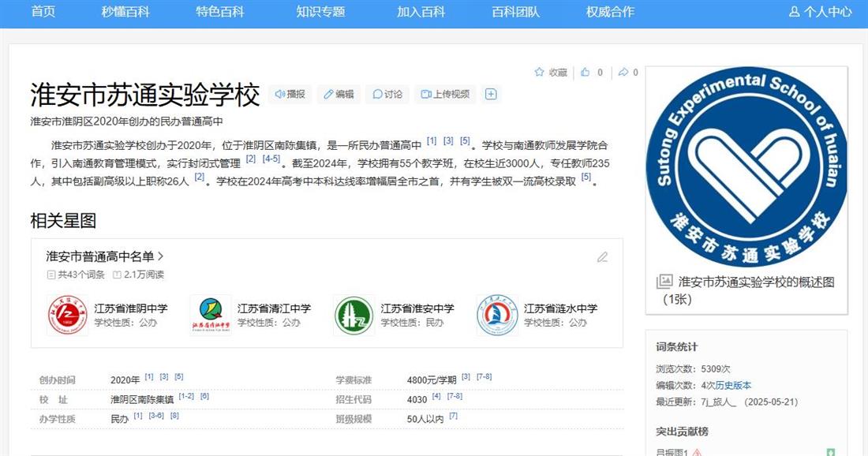The width and height of the screenshot is (868, 456).
Task: Click the 播报 audio button
Action: pyautogui.click(x=290, y=94)
